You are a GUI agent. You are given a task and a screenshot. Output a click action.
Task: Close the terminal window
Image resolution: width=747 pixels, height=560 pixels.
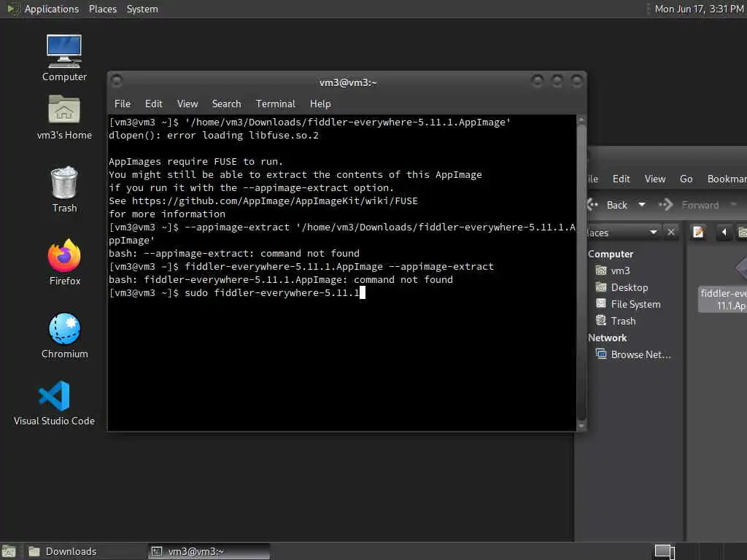(x=576, y=81)
